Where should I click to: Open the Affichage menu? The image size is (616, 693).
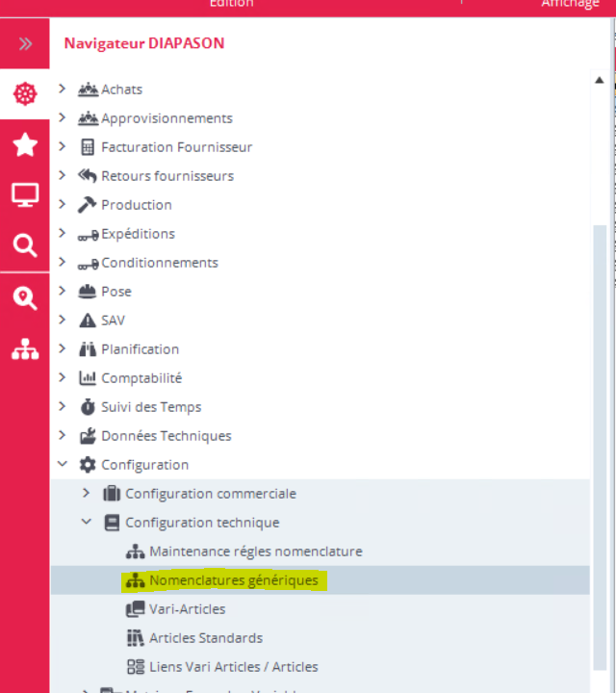(x=570, y=4)
